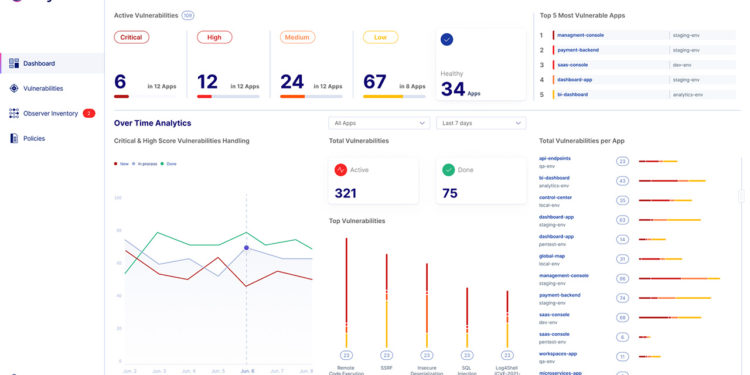Click the 43 count badge for bi-dashboard
The image size is (750, 375).
point(622,181)
